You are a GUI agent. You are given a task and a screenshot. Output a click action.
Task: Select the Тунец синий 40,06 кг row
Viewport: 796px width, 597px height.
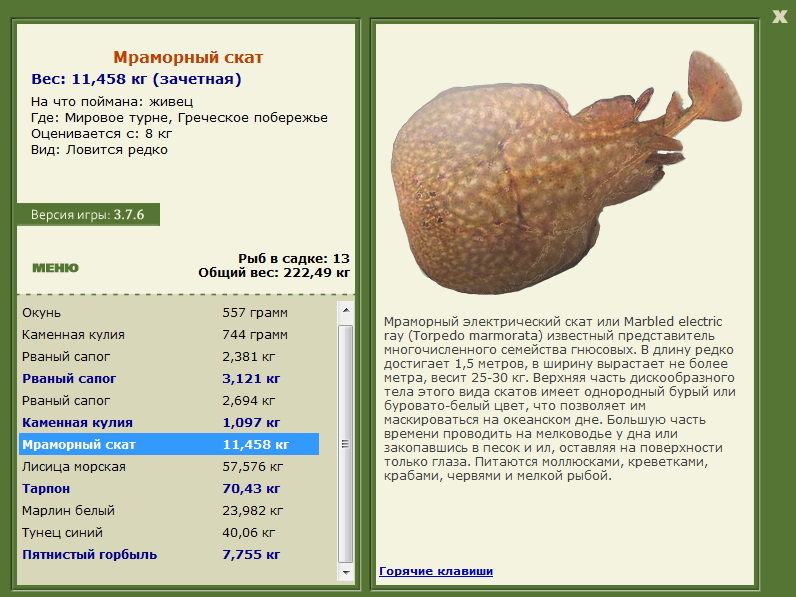(x=169, y=533)
